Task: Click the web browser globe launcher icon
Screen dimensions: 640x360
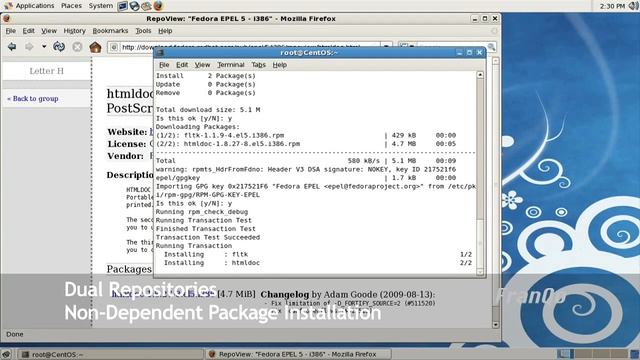Action: click(x=134, y=6)
